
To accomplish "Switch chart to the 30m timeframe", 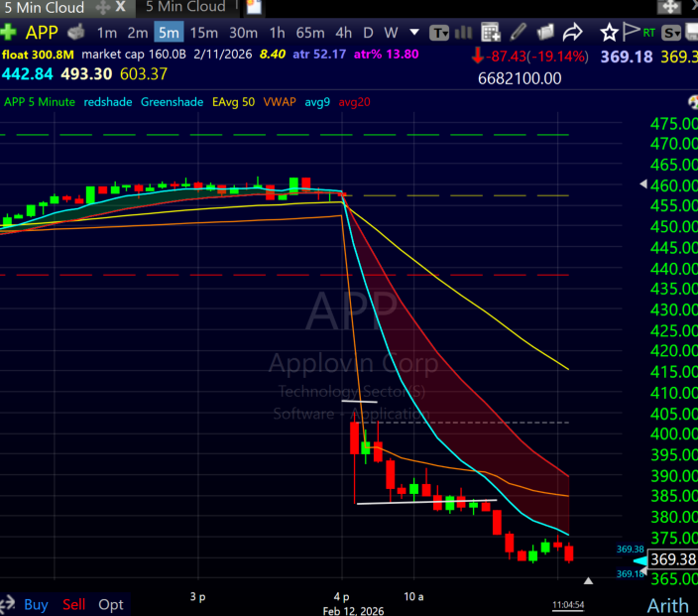I will 243,33.
